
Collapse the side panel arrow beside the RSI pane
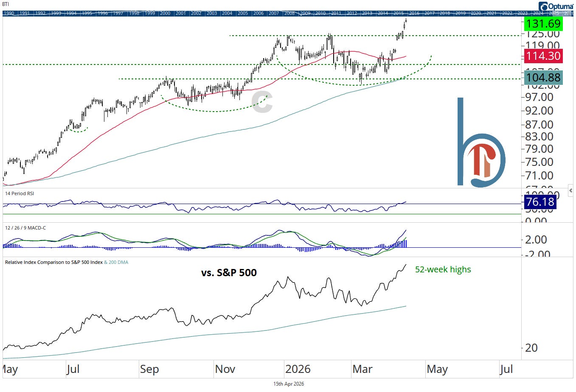pos(570,191)
